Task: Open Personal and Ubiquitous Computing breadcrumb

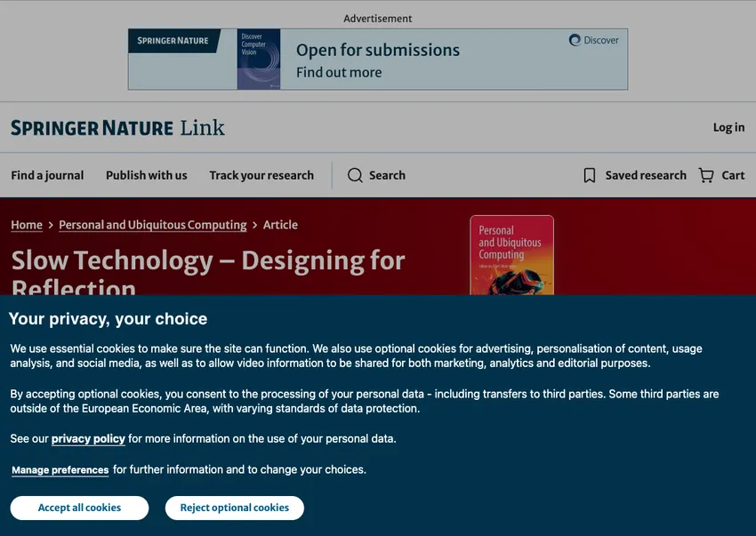Action: click(x=152, y=225)
